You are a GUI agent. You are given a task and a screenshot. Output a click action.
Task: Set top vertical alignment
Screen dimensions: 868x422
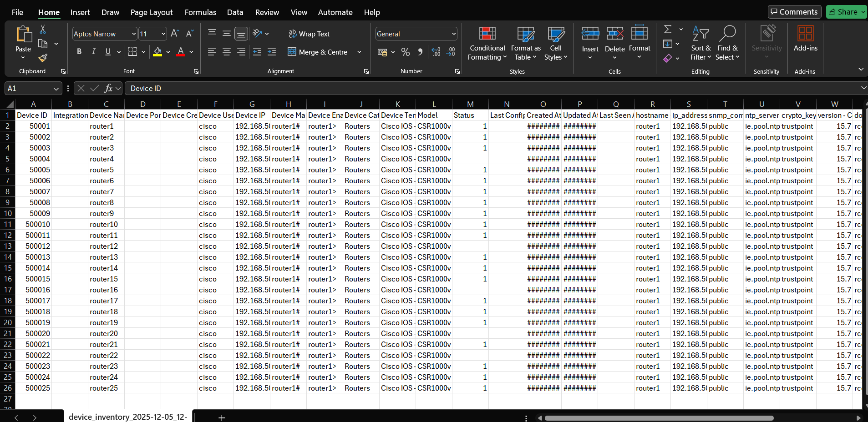click(x=212, y=33)
